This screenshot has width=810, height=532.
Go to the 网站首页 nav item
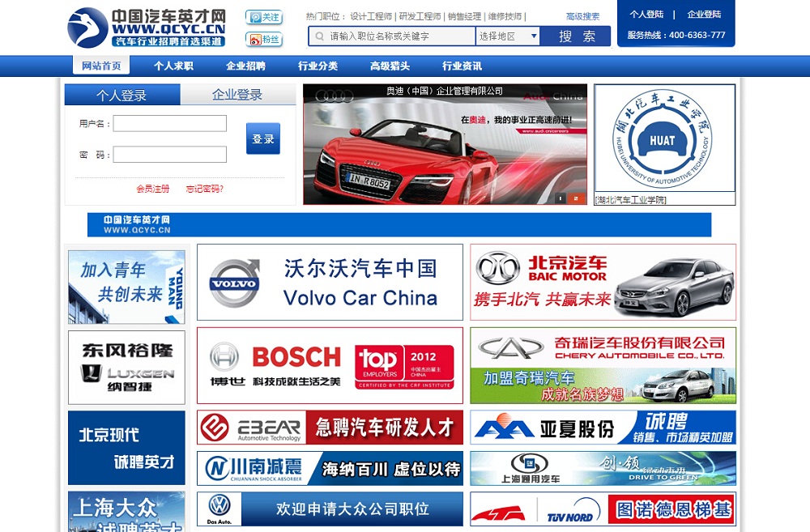[x=101, y=66]
